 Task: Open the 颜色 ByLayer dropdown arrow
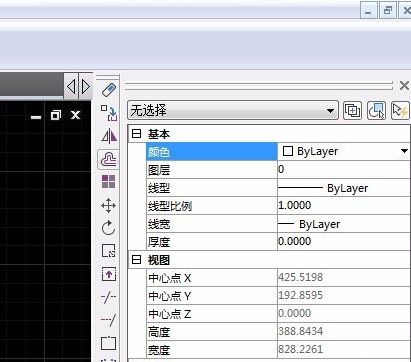click(404, 151)
